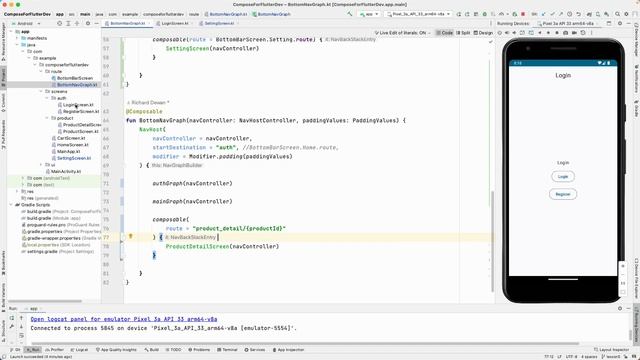Click 'route' breadcrumb in navigation bar
Screen dimensions: 640x360
(x=194, y=14)
